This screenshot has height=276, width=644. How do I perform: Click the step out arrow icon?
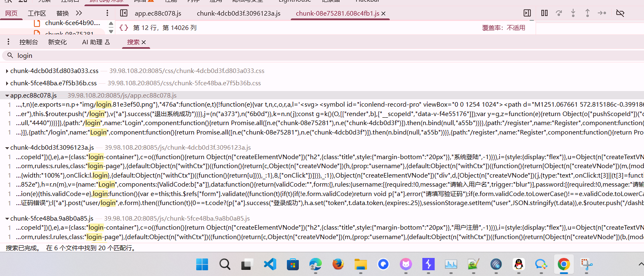(x=587, y=13)
